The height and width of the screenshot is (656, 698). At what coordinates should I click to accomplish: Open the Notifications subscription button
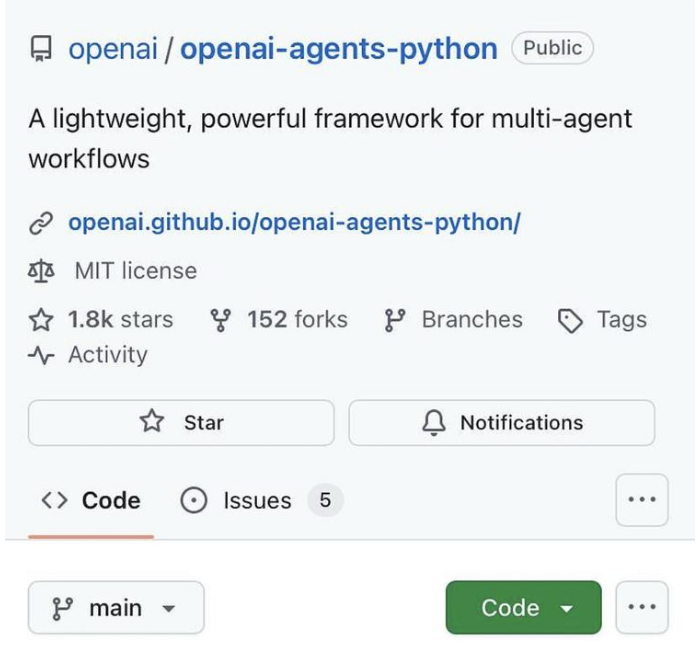(502, 423)
